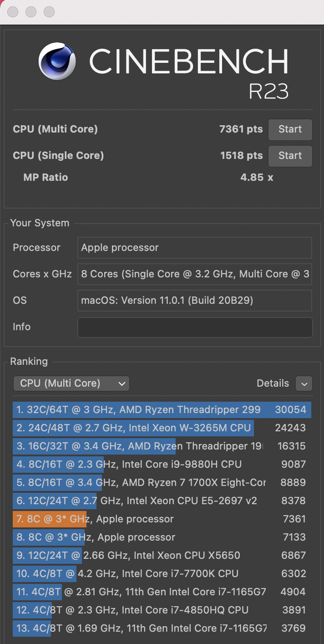Start the CPU Multi Core benchmark
The width and height of the screenshot is (324, 644).
[x=290, y=129]
